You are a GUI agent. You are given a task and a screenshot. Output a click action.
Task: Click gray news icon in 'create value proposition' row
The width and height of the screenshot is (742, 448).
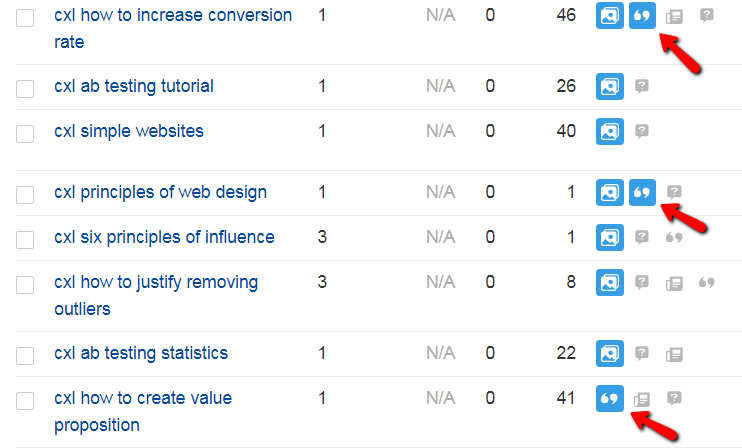[x=642, y=400]
